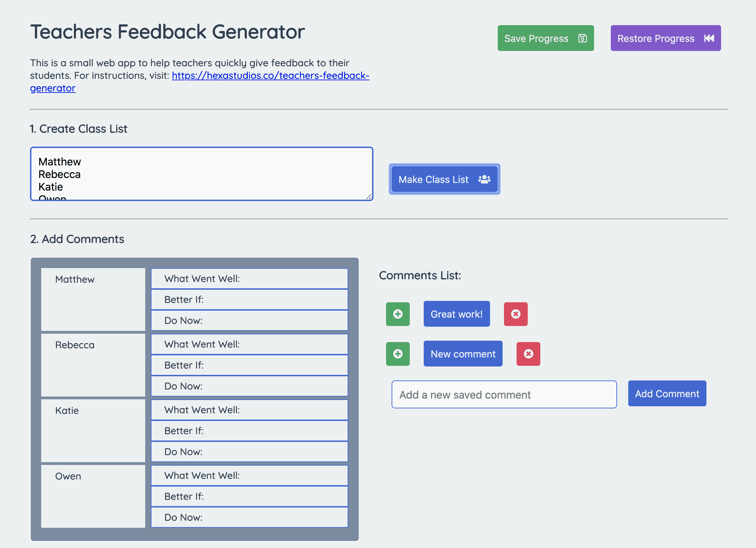Click inside the Add a new saved comment field
Image resolution: width=756 pixels, height=548 pixels.
point(505,394)
